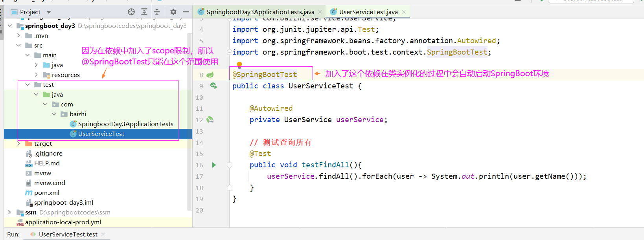
Task: Collapse the baizhi package
Action: pos(54,114)
